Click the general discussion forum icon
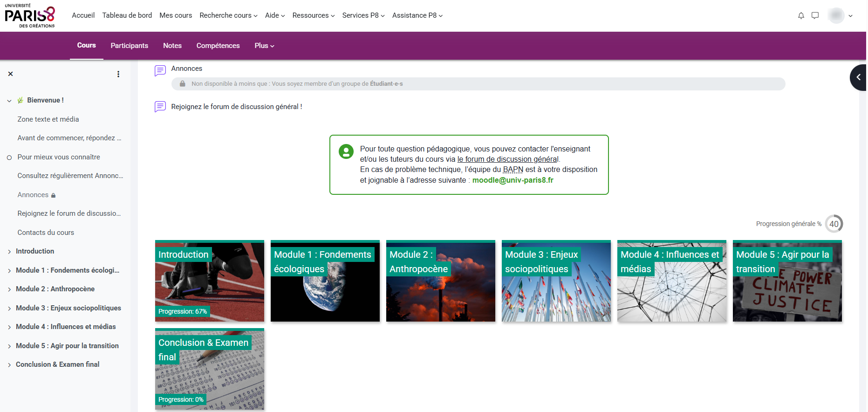This screenshot has height=412, width=868. click(x=160, y=107)
